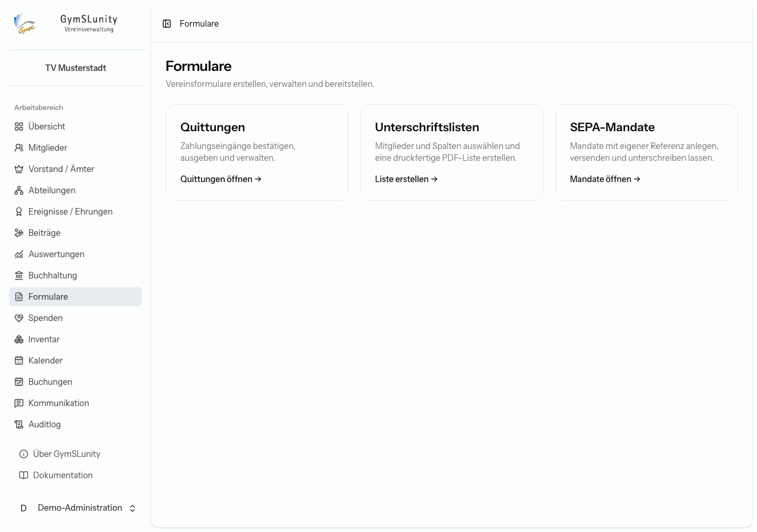Open the Auswertungen sidebar label

click(56, 254)
